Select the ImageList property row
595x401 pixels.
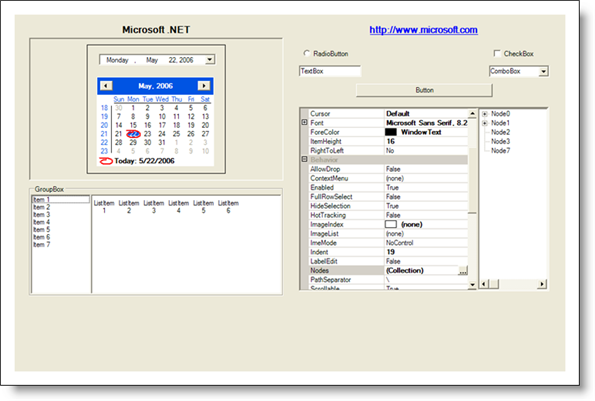(389, 234)
